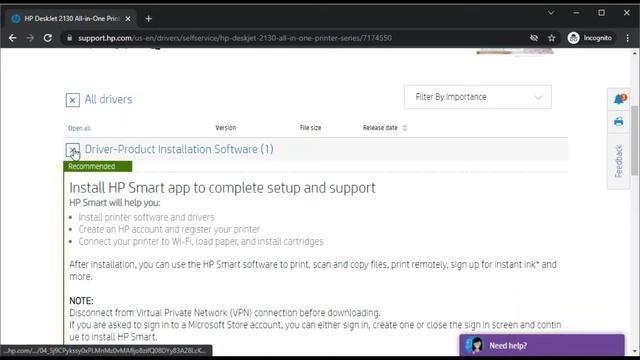
Task: Click 'Create an HP account and register' bullet
Action: tap(169, 229)
